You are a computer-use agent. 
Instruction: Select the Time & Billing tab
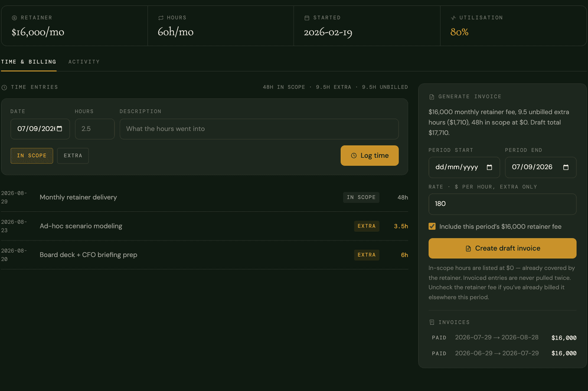(x=29, y=62)
